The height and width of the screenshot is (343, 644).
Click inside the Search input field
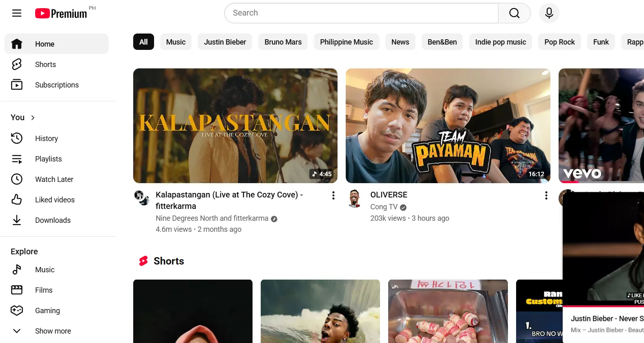tap(361, 13)
